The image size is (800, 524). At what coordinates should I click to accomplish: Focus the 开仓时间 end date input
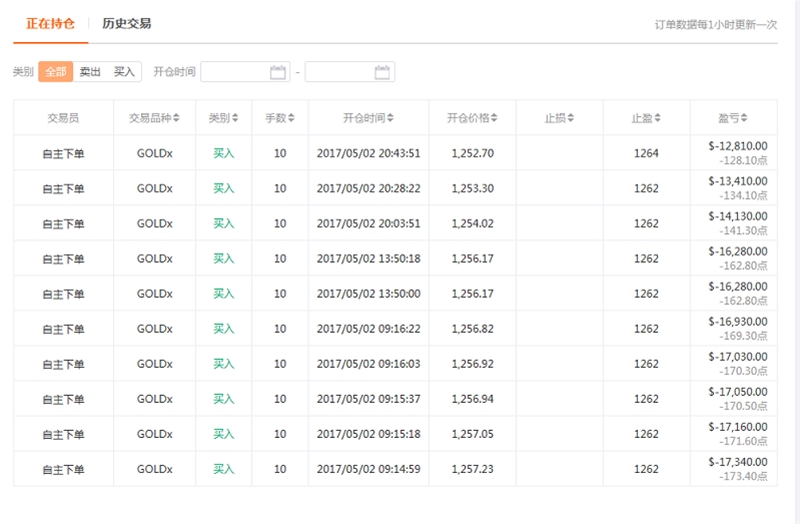350,72
